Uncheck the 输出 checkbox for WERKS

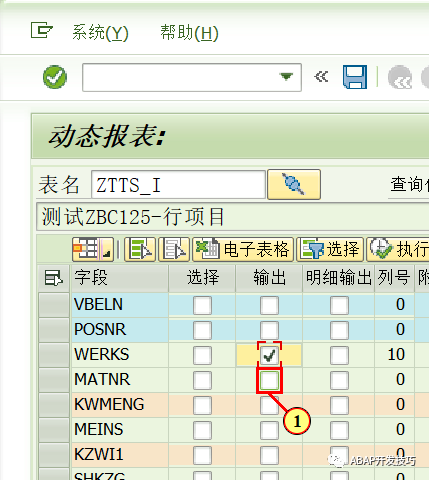(269, 355)
